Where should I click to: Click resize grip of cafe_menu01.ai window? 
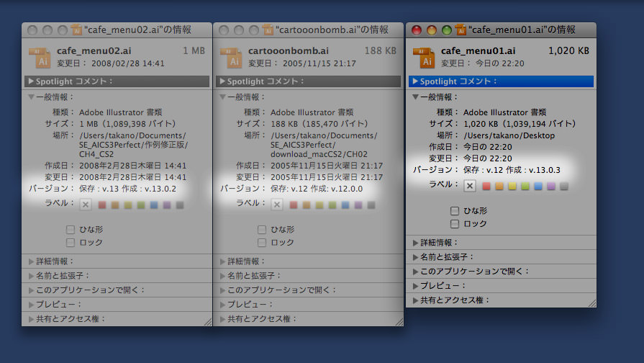(592, 303)
